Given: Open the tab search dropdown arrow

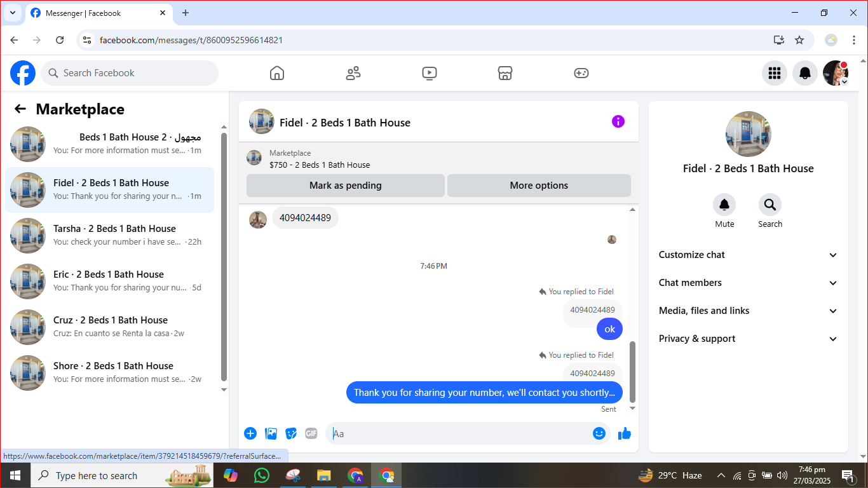Looking at the screenshot, I should coord(12,13).
